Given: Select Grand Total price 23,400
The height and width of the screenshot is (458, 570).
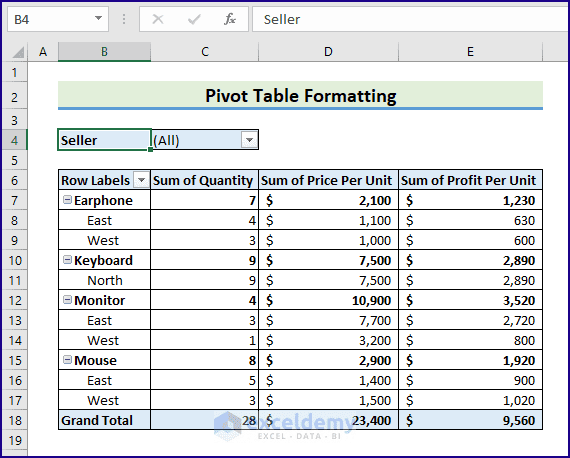Looking at the screenshot, I should 328,420.
